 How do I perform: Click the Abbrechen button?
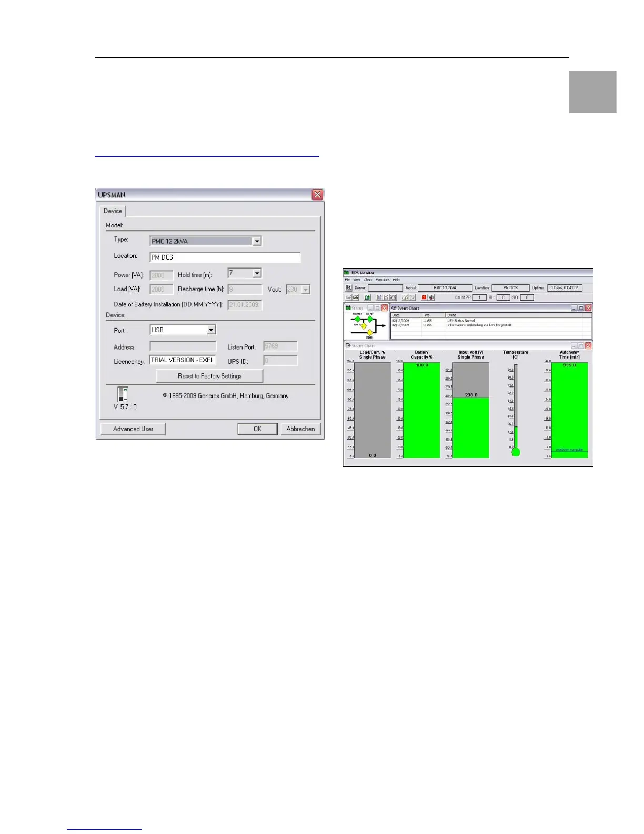pos(300,429)
